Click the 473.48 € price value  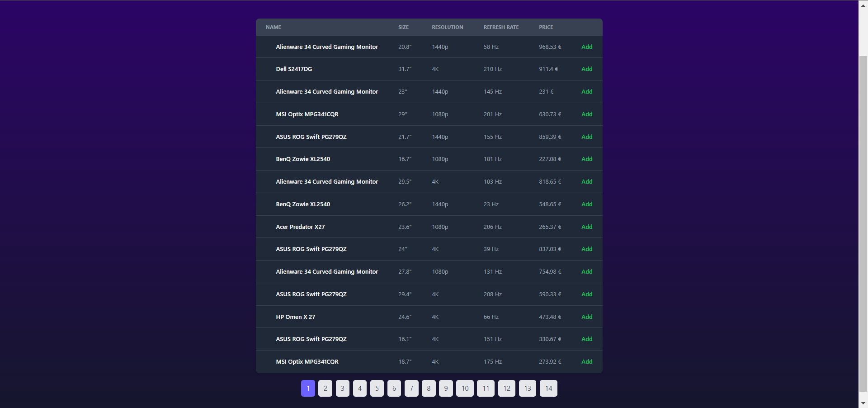[550, 317]
